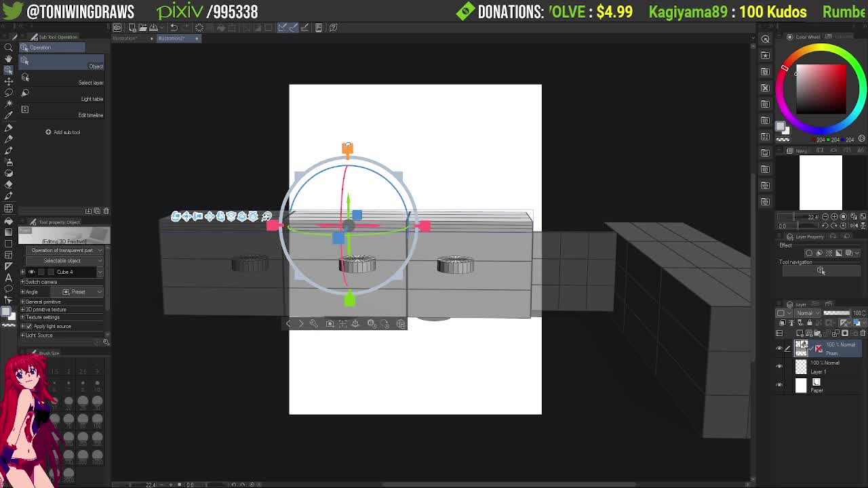
Task: Toggle Apply light source checkbox
Action: (30, 326)
